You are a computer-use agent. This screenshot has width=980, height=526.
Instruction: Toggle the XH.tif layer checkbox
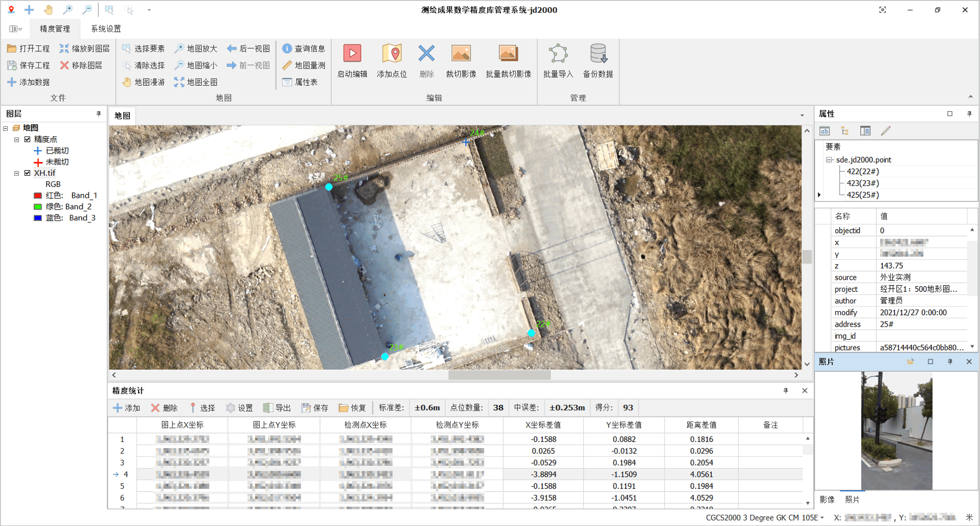(x=27, y=173)
